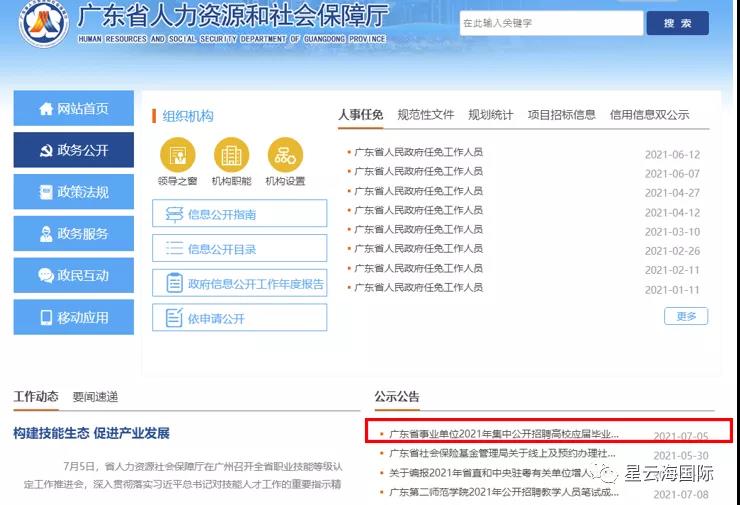This screenshot has width=740, height=505.
Task: Open 政民互动 in the sidebar
Action: click(x=74, y=275)
